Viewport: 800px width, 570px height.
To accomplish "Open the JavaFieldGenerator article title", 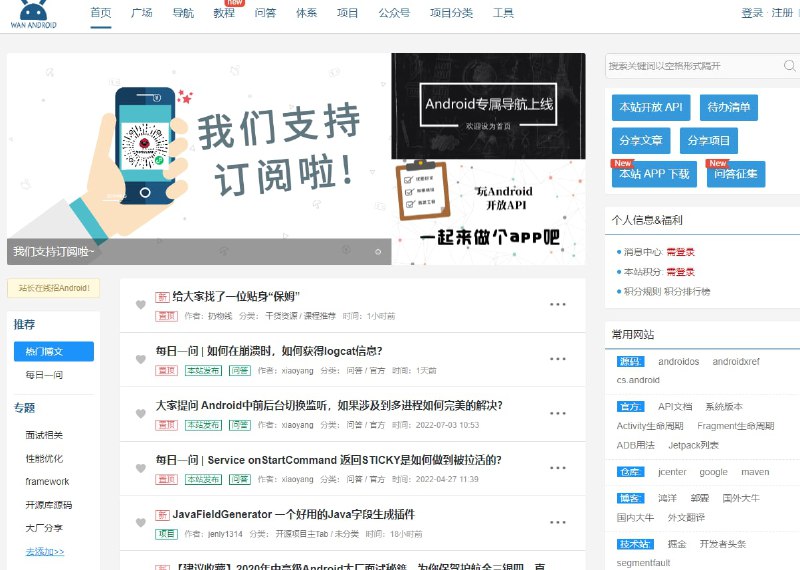I will (293, 514).
